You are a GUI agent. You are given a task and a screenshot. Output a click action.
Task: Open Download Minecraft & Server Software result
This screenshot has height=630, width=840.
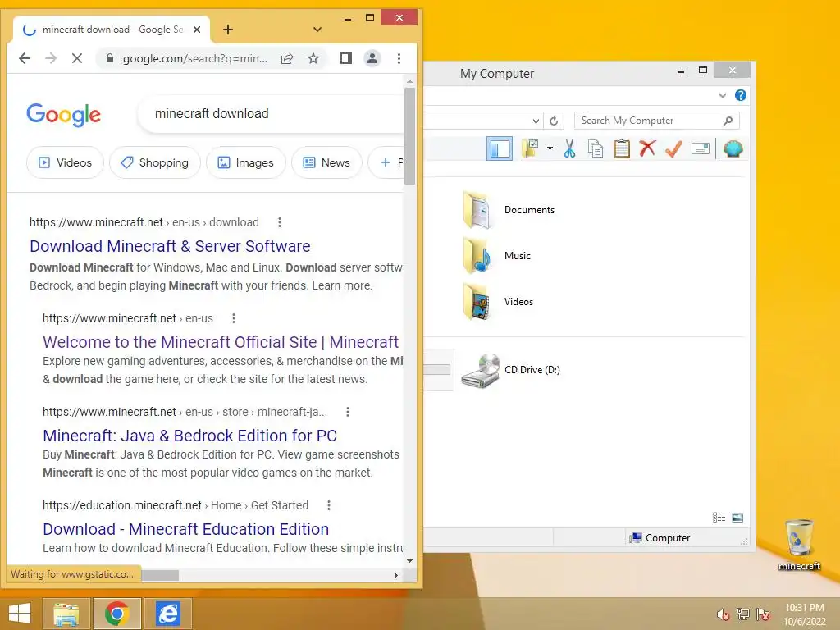pos(170,246)
